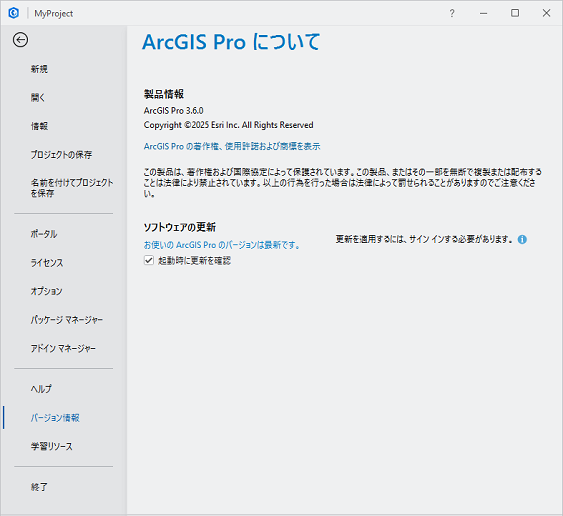Click the ArcGIS Pro logo in title bar

point(14,13)
